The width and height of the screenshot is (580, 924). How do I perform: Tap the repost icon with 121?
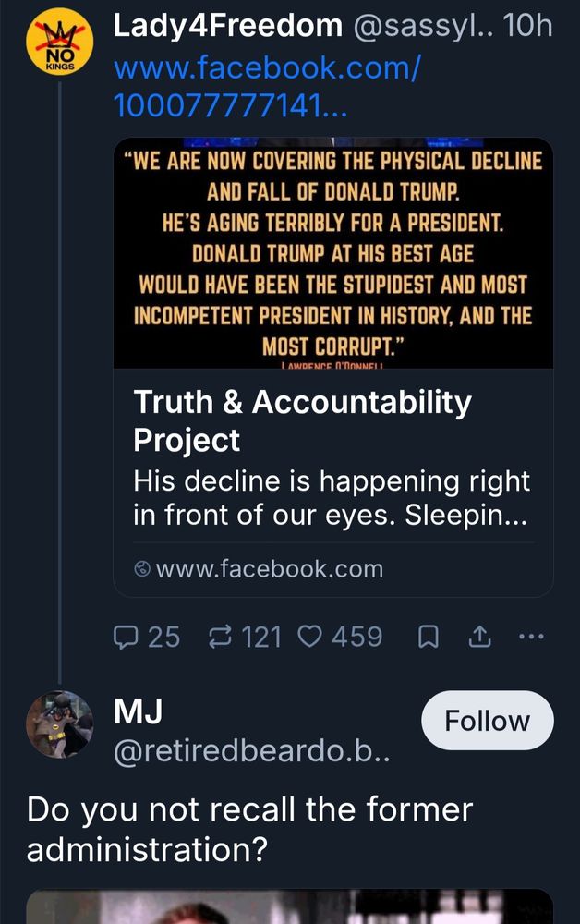pyautogui.click(x=220, y=637)
